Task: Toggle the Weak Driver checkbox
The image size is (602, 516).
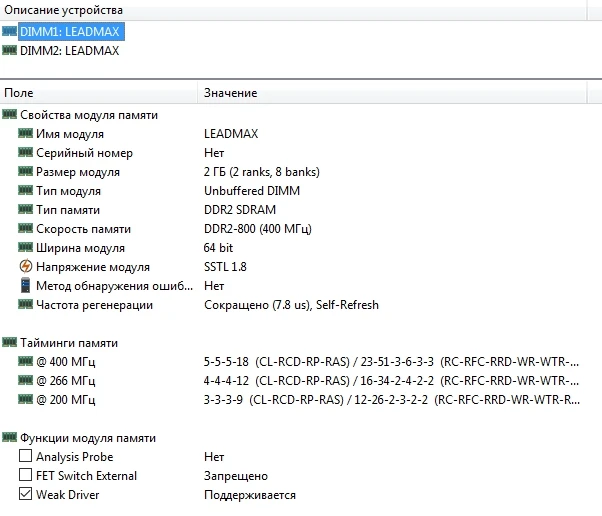Action: [25, 494]
